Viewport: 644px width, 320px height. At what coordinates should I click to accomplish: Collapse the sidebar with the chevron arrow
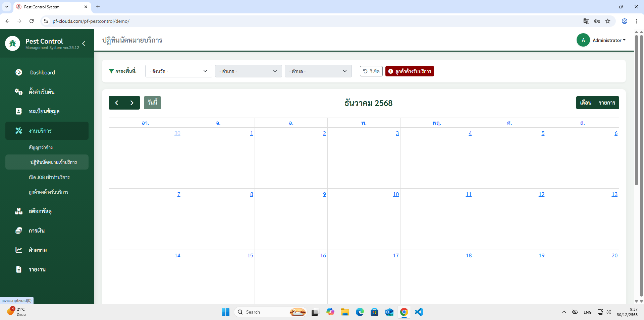(x=84, y=44)
